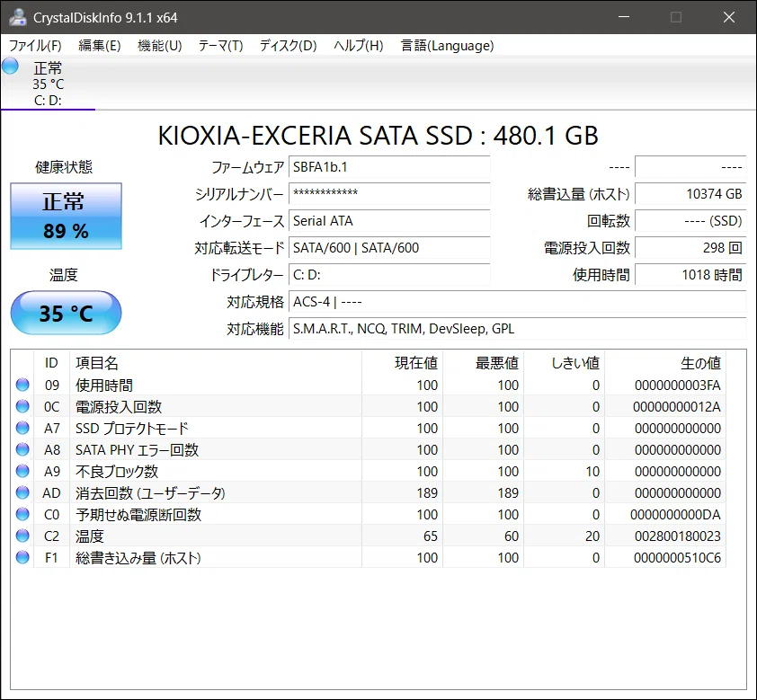Viewport: 757px width, 700px height.
Task: Click raw value 00000000012A
Action: (676, 407)
